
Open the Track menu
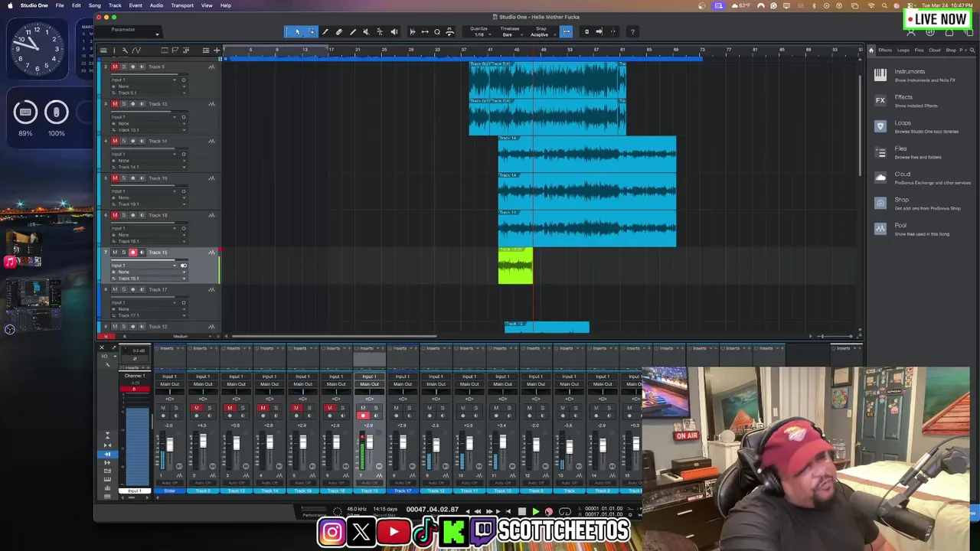tap(115, 5)
